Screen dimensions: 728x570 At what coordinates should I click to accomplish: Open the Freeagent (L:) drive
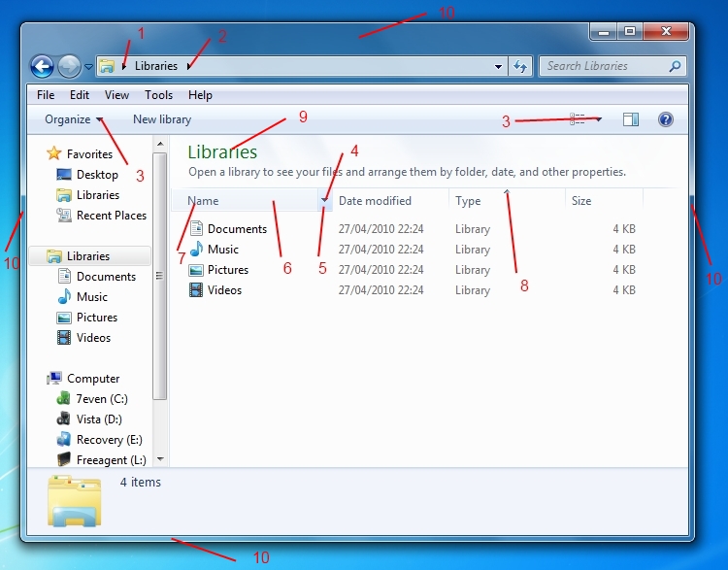click(111, 460)
